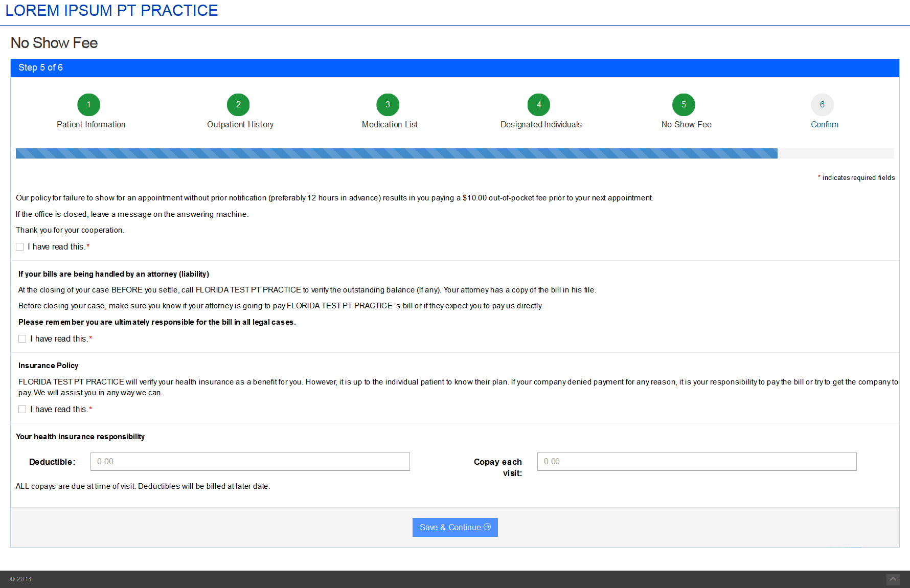Click the Copay each visit input field
Image resolution: width=910 pixels, height=588 pixels.
tap(696, 462)
